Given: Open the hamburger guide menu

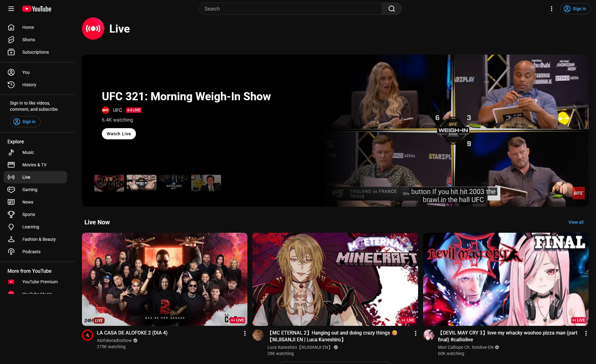Looking at the screenshot, I should 11,9.
